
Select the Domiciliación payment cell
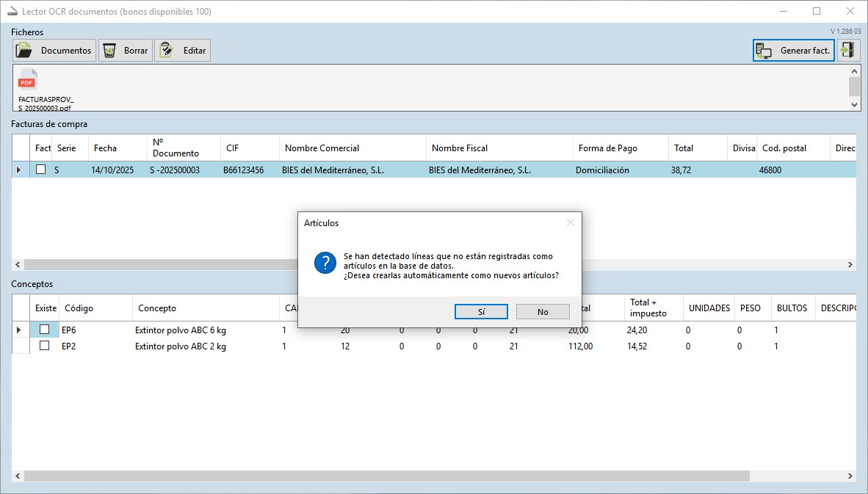(x=621, y=170)
